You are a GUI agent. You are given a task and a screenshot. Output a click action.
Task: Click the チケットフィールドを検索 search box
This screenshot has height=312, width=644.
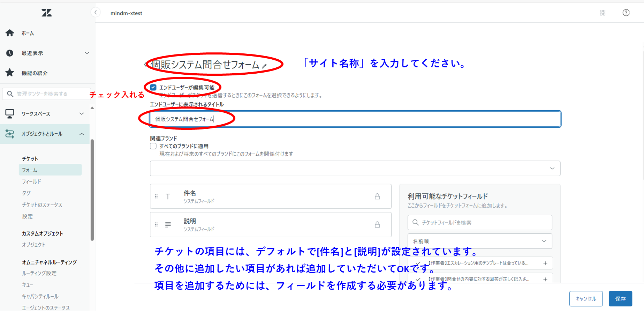pyautogui.click(x=480, y=223)
